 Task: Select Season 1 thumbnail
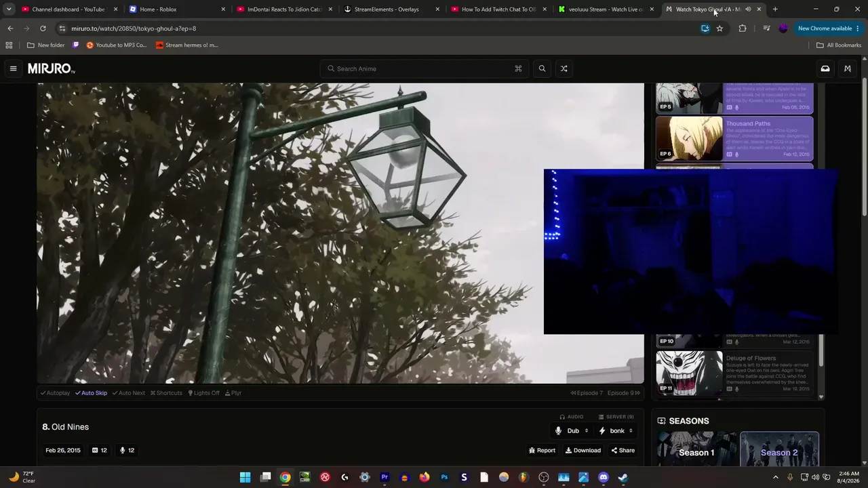pyautogui.click(x=696, y=450)
